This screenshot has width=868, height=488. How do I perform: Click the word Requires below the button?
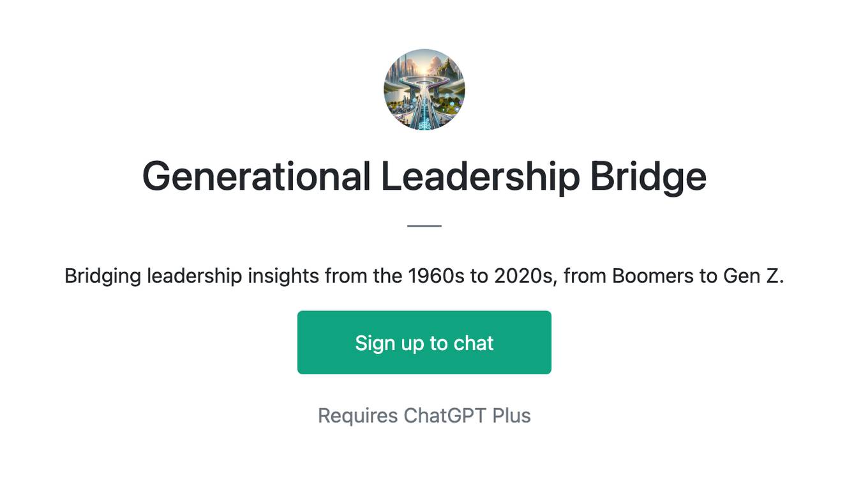358,415
